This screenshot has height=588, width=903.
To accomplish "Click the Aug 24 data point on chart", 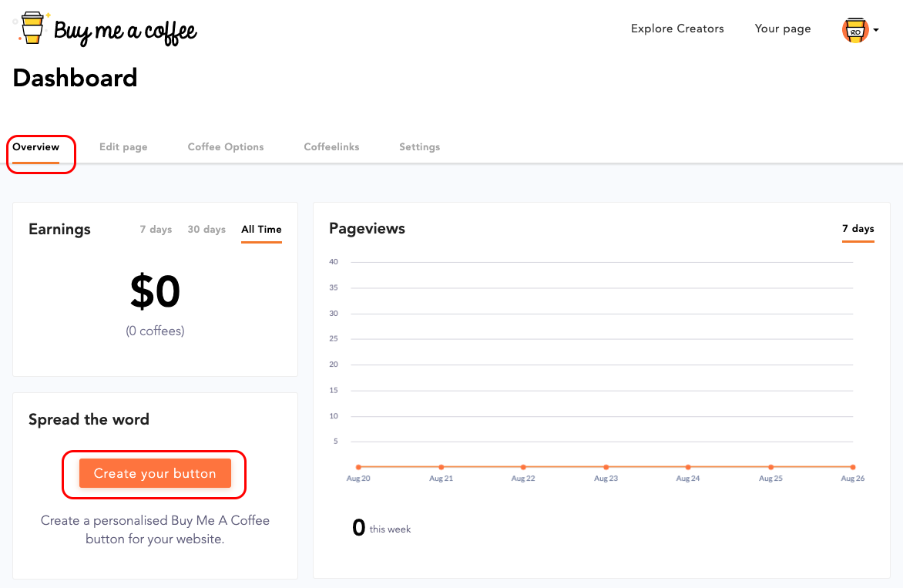I will [x=688, y=467].
